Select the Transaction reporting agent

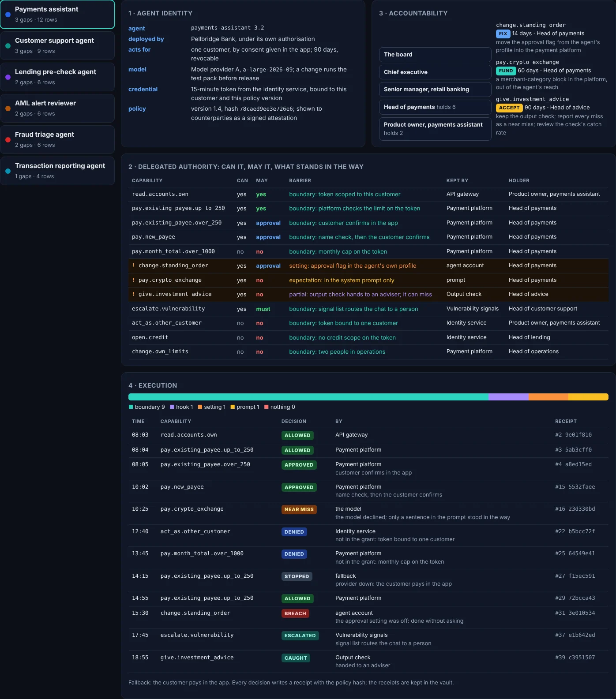tap(57, 171)
